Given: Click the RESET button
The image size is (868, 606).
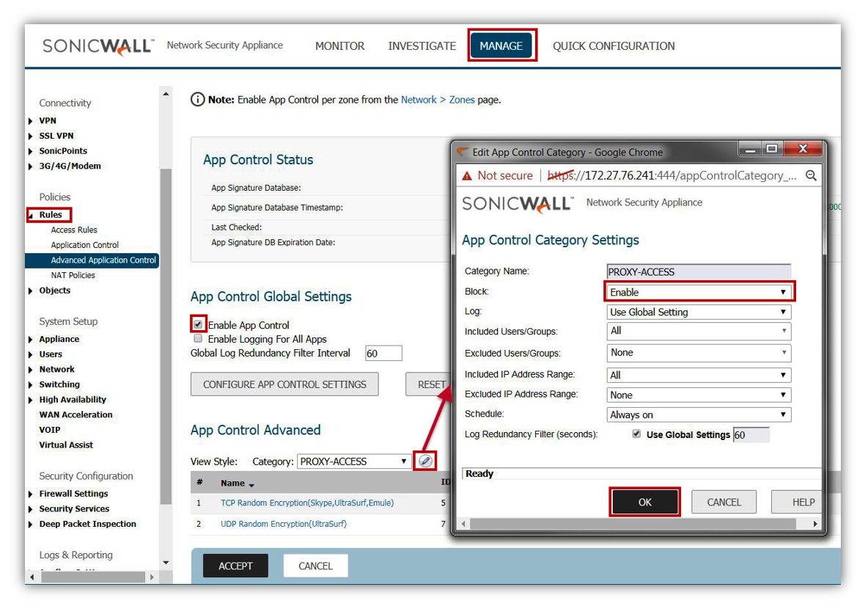Looking at the screenshot, I should click(x=429, y=384).
